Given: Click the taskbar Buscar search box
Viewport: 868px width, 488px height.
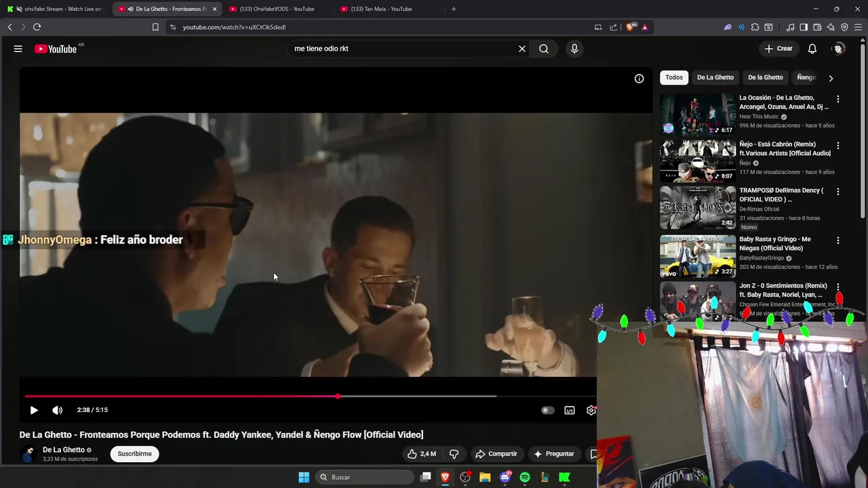Looking at the screenshot, I should (364, 477).
